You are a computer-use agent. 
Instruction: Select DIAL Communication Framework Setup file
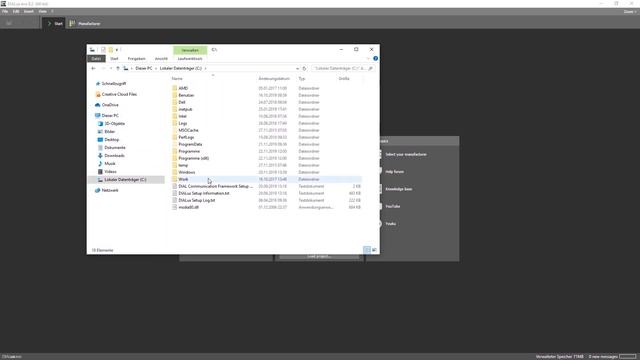216,186
